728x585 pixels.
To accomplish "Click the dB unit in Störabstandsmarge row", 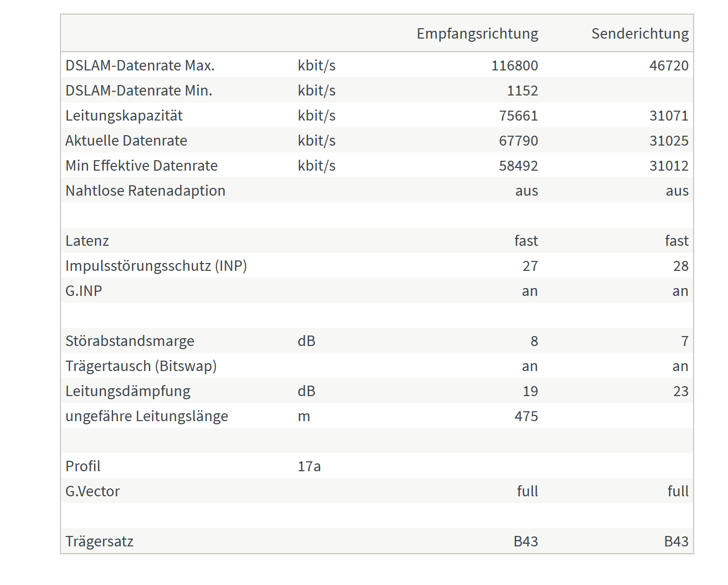I will [x=307, y=341].
